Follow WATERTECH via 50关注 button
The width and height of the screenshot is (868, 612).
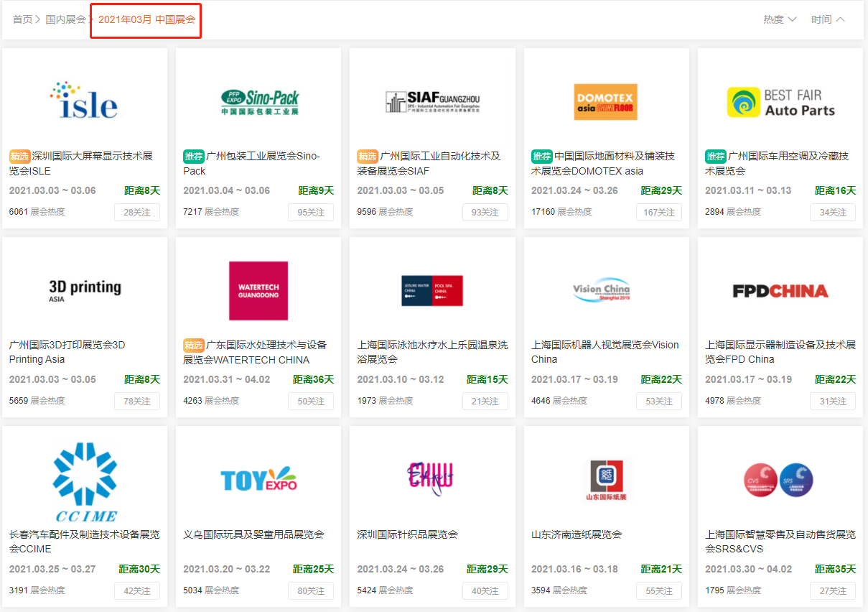tap(311, 401)
